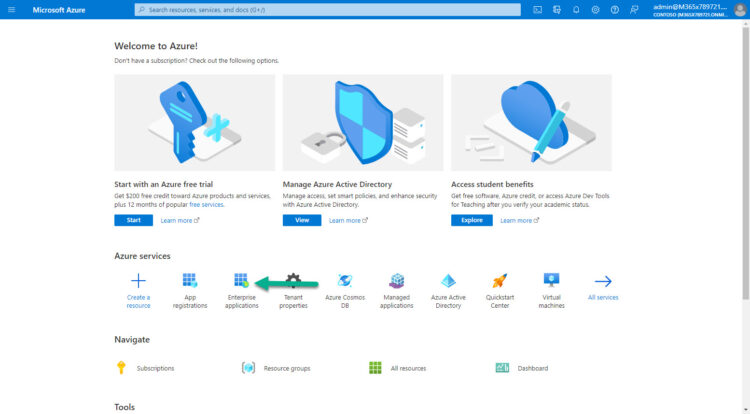750x414 pixels.
Task: Open Enterprise applications service
Action: 242,290
